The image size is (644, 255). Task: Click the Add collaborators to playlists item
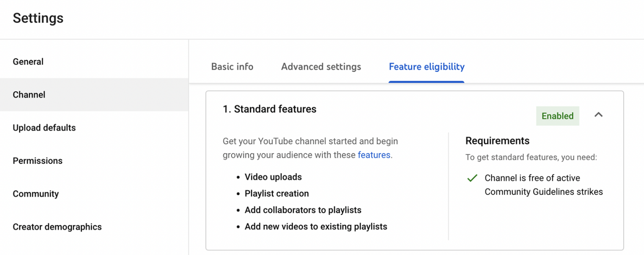303,210
